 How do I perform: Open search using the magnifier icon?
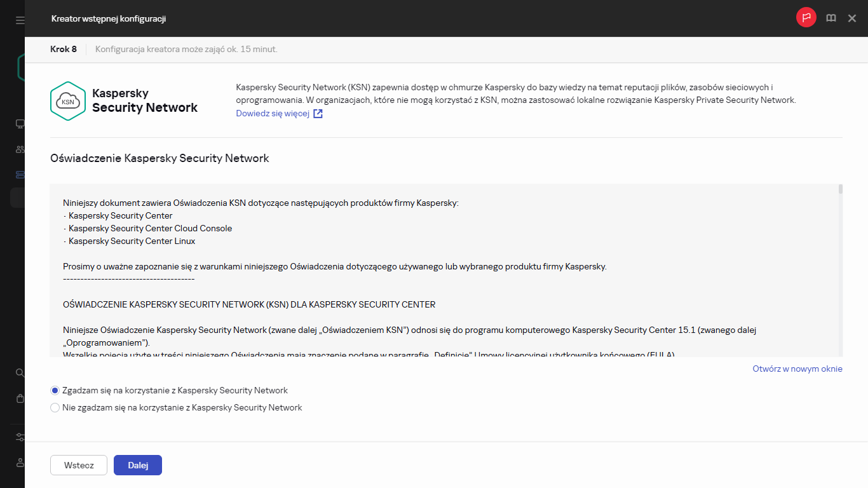pyautogui.click(x=19, y=373)
